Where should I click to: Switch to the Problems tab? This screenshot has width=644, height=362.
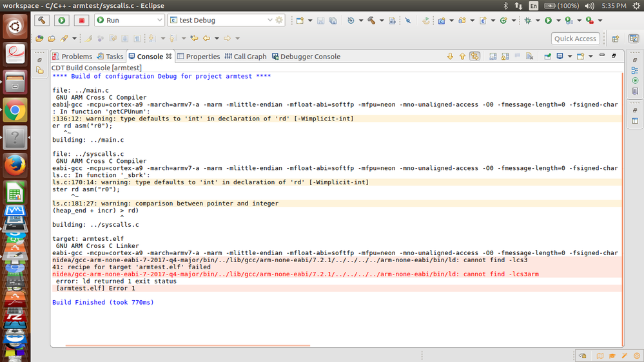pyautogui.click(x=72, y=56)
